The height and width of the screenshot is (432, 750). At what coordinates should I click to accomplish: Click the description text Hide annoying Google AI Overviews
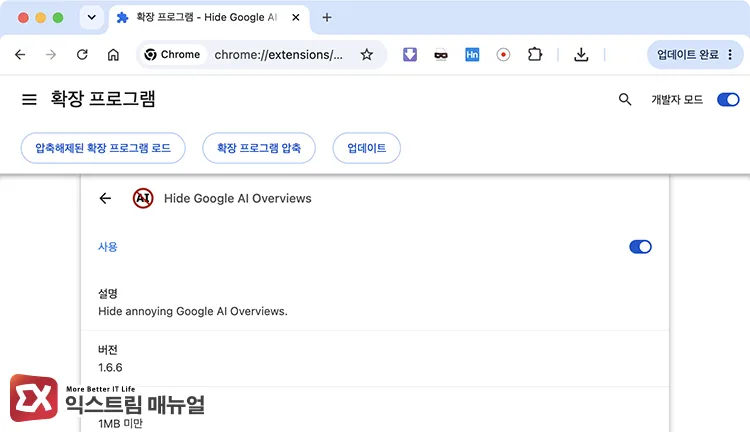pos(193,311)
